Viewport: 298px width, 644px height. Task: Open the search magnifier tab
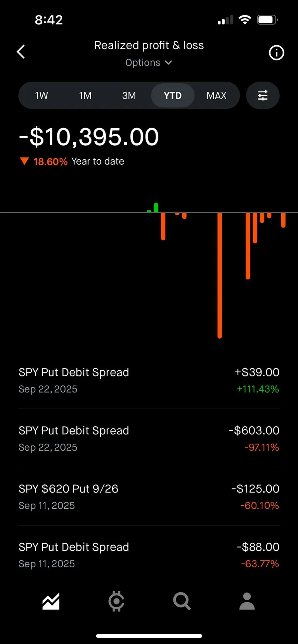182,601
